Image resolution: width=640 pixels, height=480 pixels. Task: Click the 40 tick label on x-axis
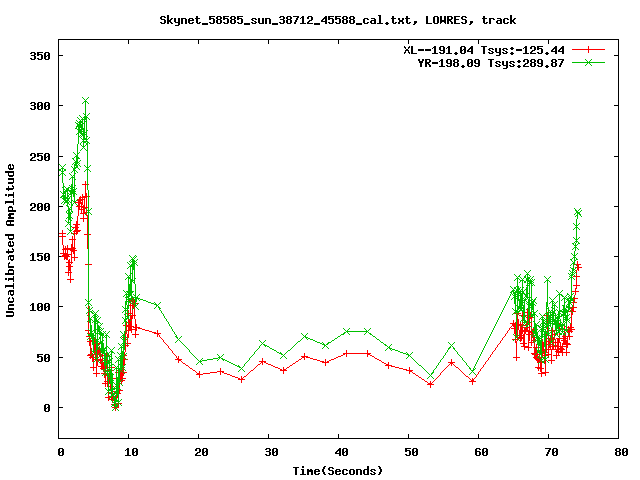341,452
